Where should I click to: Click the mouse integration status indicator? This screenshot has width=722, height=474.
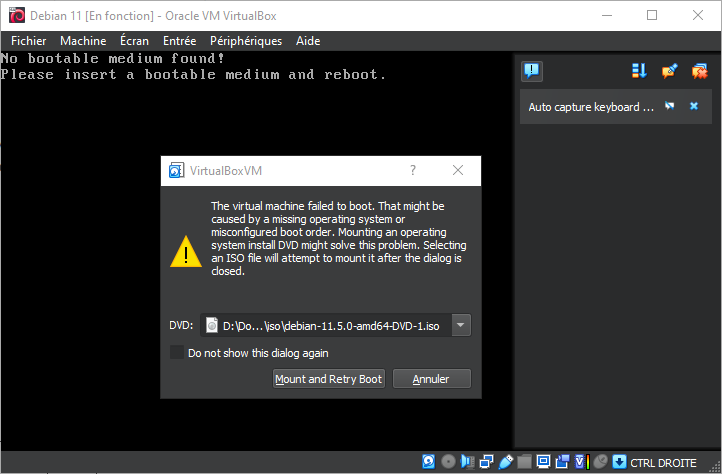pos(600,461)
